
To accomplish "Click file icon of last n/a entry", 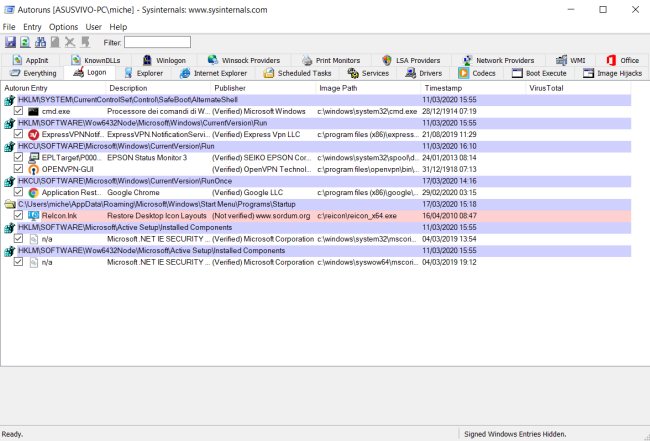I will (x=34, y=262).
